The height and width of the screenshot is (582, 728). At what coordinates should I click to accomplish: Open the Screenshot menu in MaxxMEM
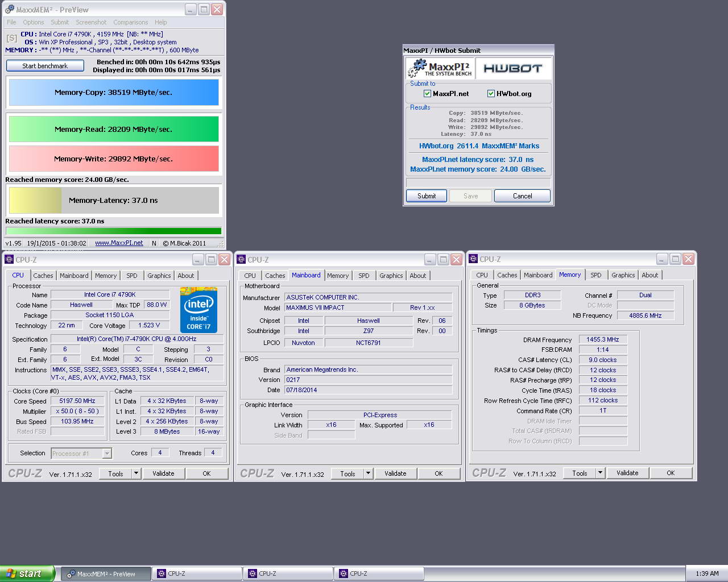[x=91, y=22]
